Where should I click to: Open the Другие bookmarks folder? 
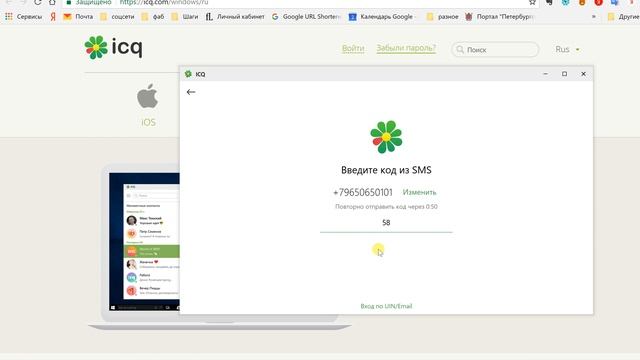pos(623,17)
